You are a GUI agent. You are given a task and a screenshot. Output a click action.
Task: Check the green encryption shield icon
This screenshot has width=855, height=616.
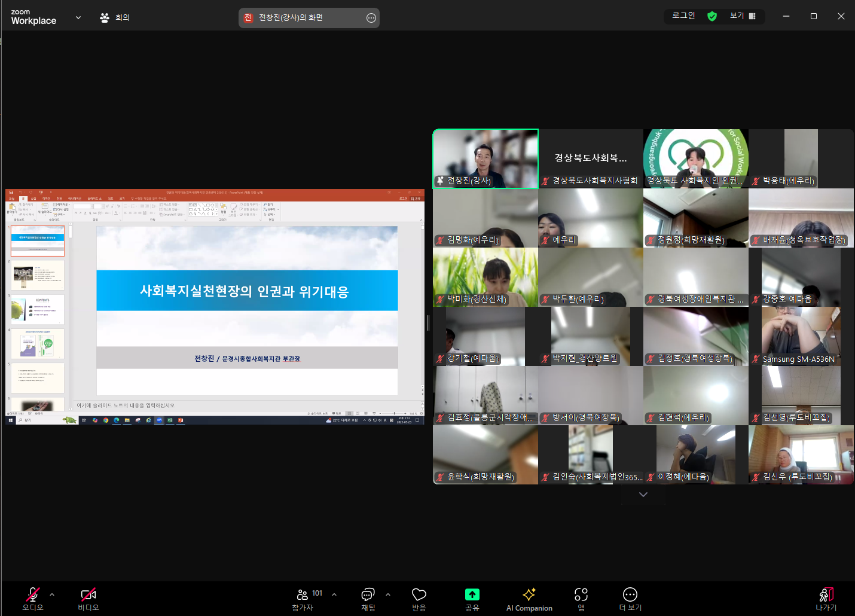tap(712, 16)
